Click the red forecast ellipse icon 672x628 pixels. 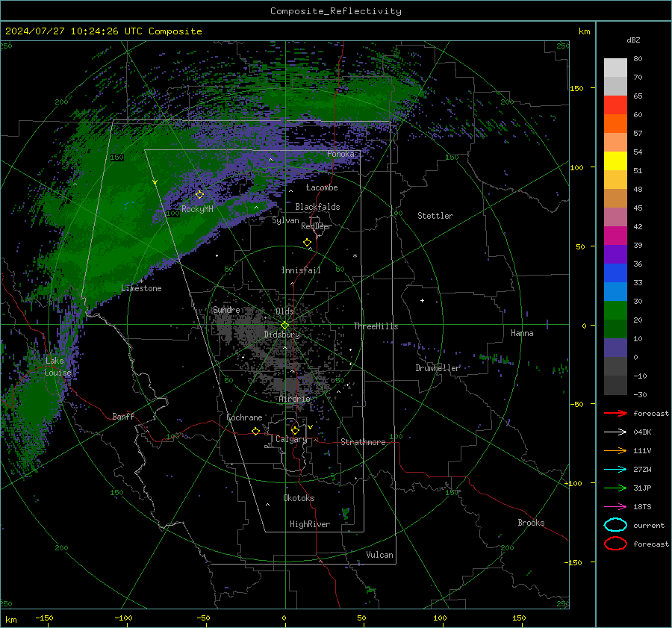(x=615, y=544)
